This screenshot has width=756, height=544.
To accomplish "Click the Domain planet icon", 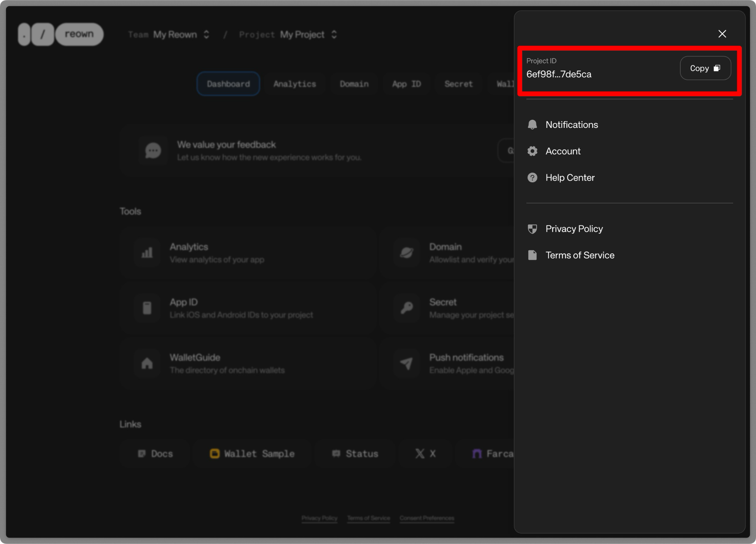I will coord(406,253).
